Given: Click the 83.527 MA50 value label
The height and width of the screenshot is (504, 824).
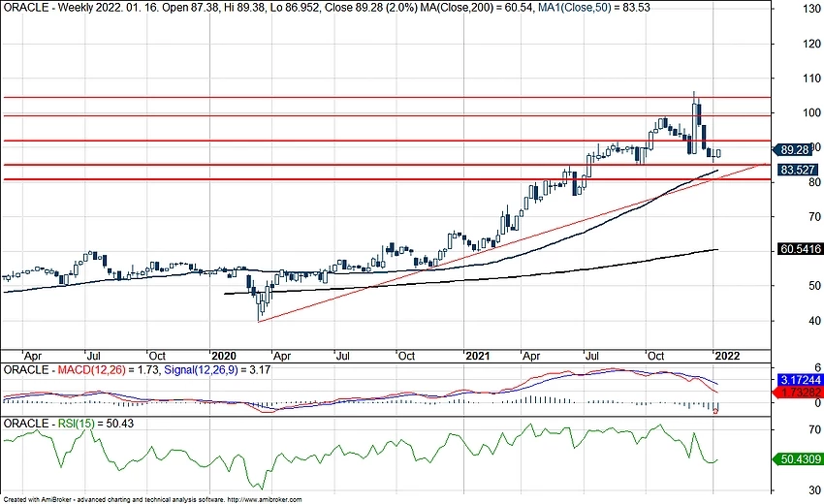Looking at the screenshot, I should [797, 170].
